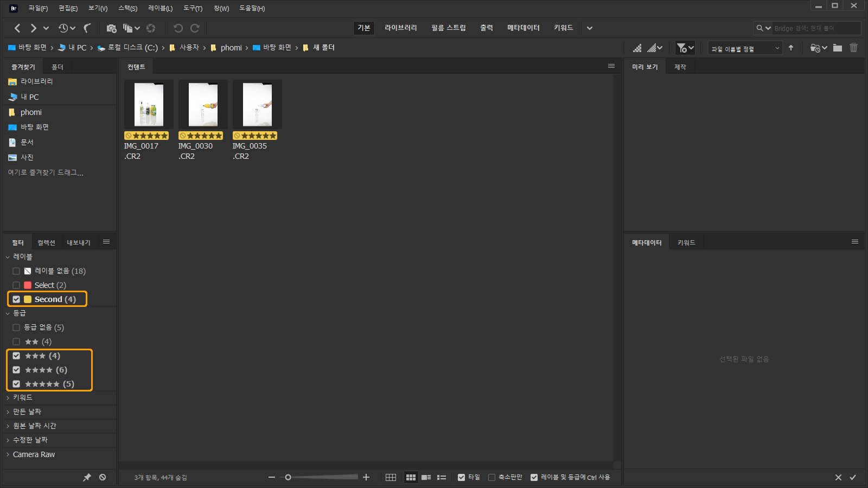Toggle the '타일' checkbox

point(461,477)
